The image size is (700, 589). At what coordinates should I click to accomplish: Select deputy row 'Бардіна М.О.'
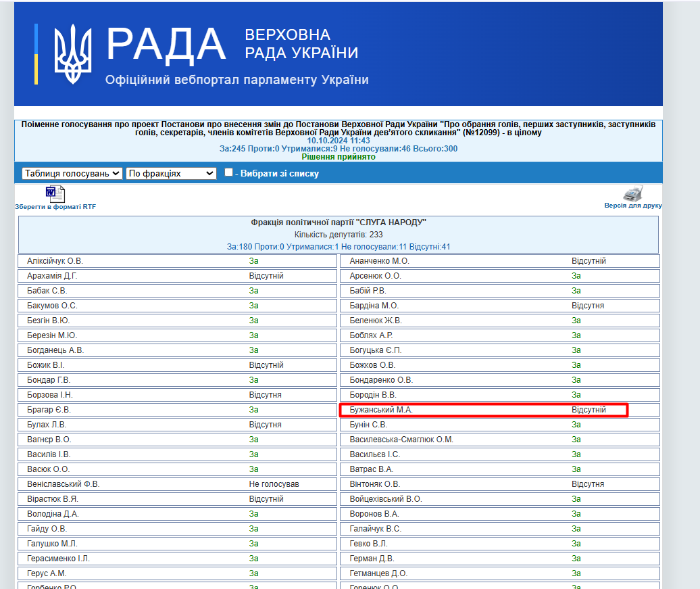click(x=500, y=306)
